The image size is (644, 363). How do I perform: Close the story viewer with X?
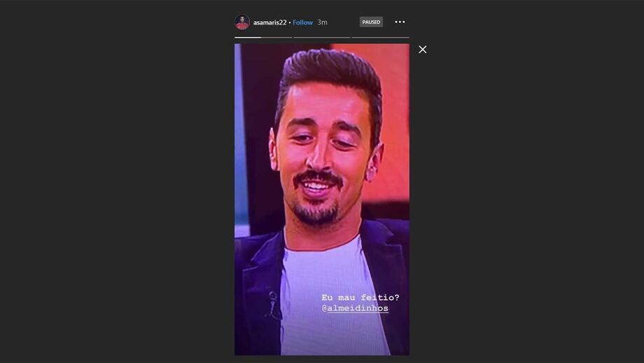(423, 49)
